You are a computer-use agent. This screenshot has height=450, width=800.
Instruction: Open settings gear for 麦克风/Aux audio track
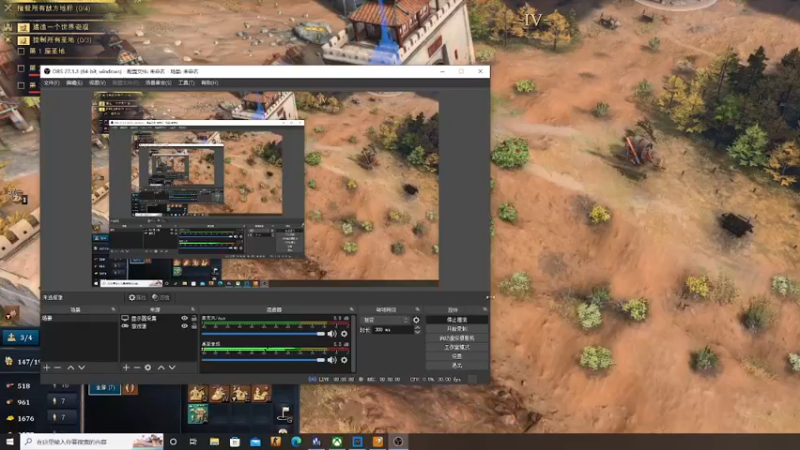click(x=344, y=334)
